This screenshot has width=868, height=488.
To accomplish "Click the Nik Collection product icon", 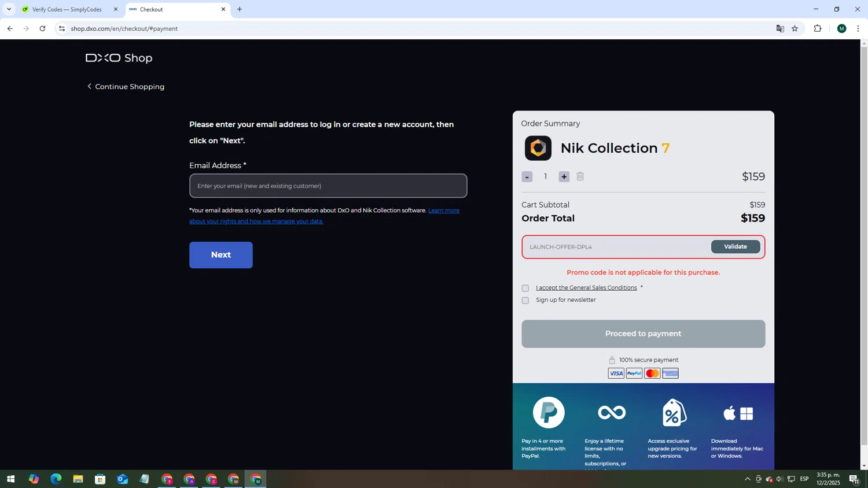I will click(x=538, y=148).
